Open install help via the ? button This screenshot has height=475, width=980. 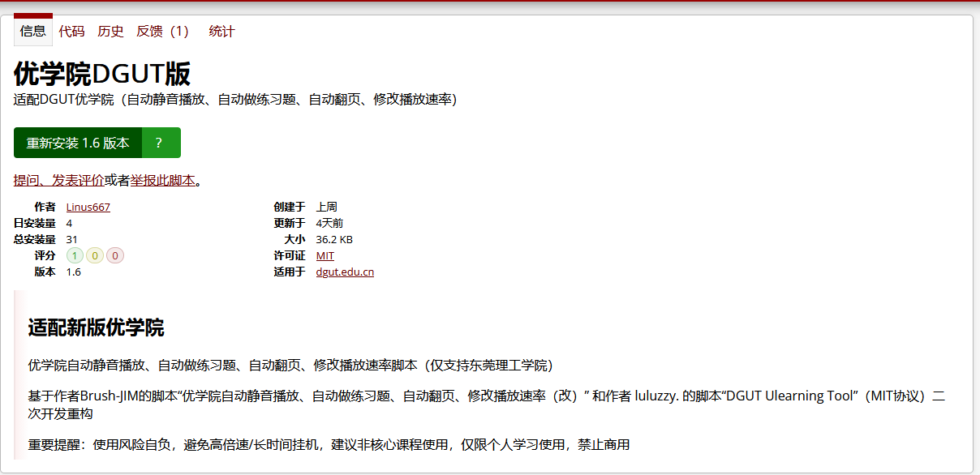click(x=160, y=143)
